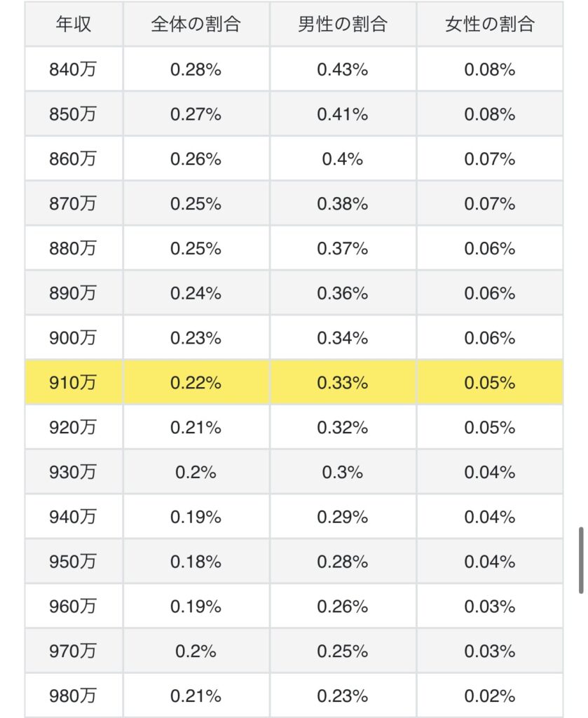Select the highlighted 910万 cell
The height and width of the screenshot is (718, 588).
[74, 382]
